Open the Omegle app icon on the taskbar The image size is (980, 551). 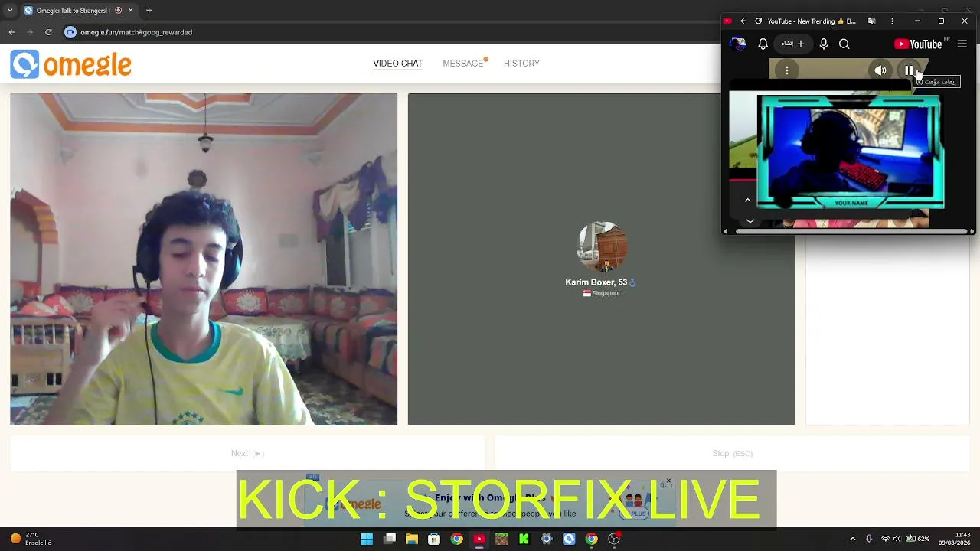(x=569, y=540)
